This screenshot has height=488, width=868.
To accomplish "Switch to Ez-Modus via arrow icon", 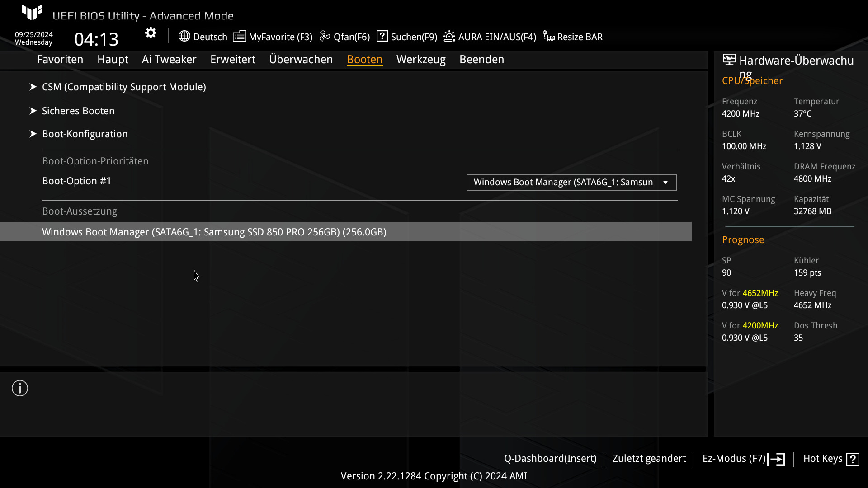I will pos(777,459).
